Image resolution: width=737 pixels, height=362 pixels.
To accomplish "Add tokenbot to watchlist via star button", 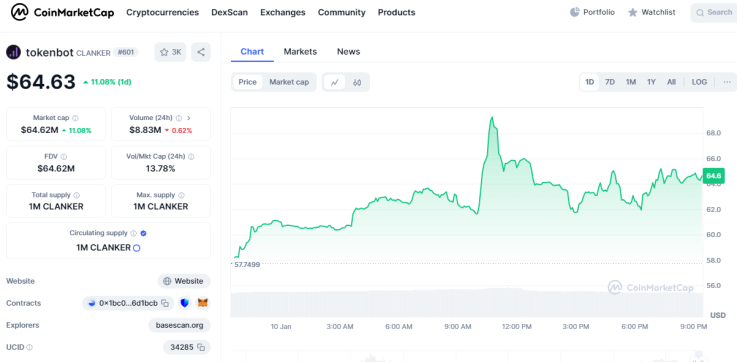I will 170,52.
